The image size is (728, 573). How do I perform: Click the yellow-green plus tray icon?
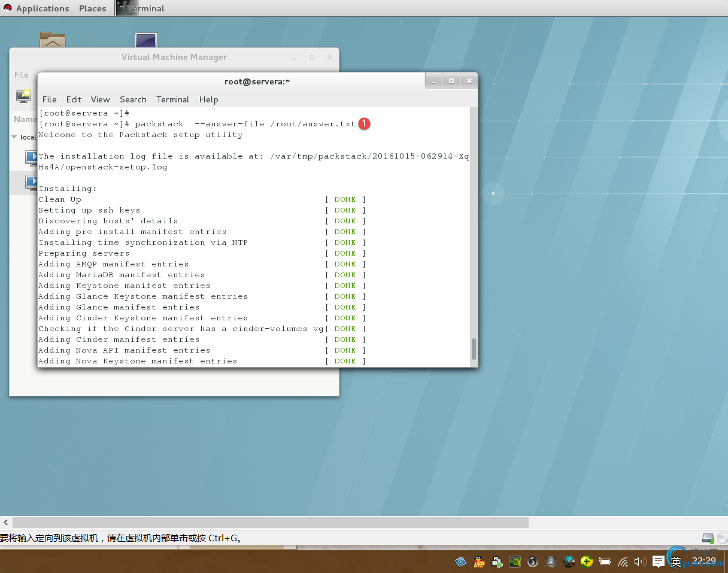coord(587,562)
